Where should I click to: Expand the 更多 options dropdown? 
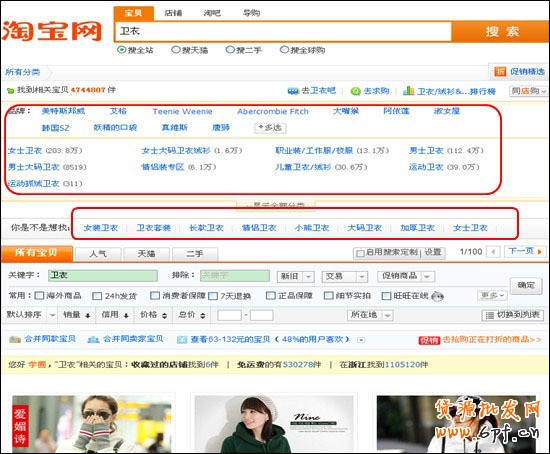(x=492, y=295)
